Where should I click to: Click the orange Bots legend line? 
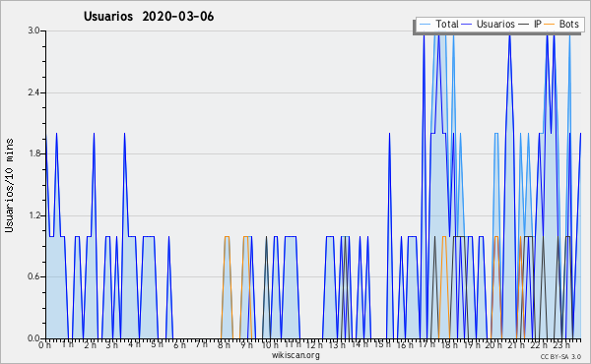[550, 24]
